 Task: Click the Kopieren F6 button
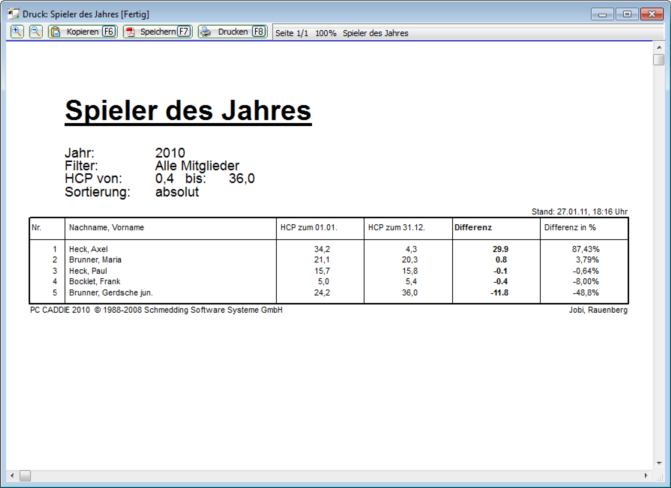pos(83,32)
